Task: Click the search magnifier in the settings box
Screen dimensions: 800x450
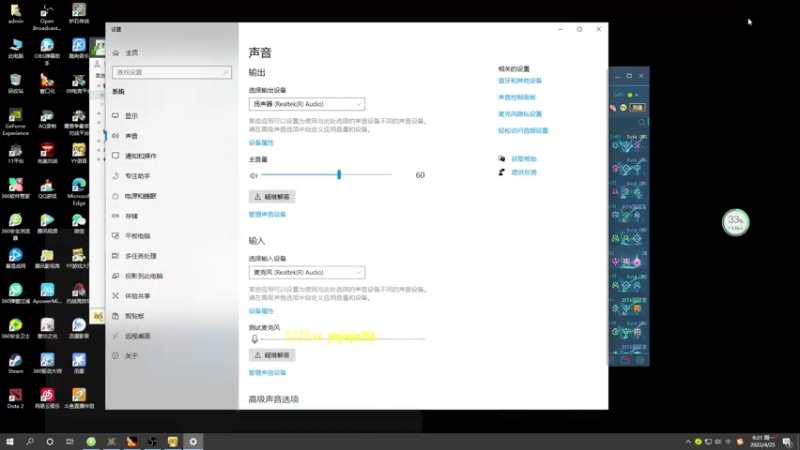Action: (225, 72)
